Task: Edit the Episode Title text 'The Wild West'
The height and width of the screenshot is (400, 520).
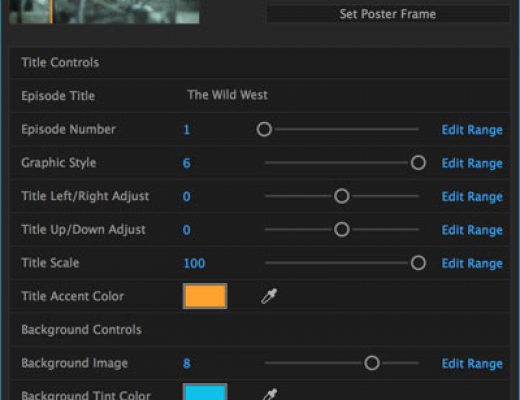Action: point(227,95)
